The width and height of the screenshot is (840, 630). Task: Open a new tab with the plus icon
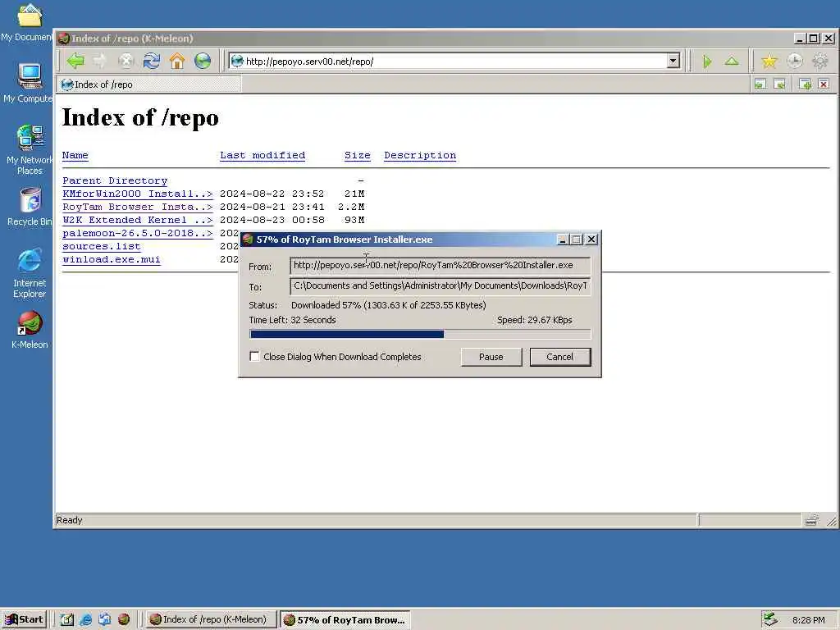[x=805, y=84]
